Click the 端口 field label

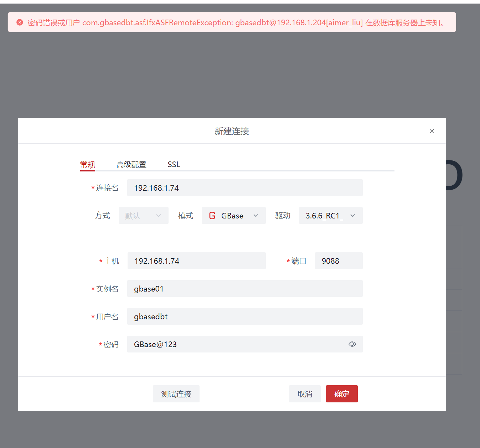click(x=299, y=261)
